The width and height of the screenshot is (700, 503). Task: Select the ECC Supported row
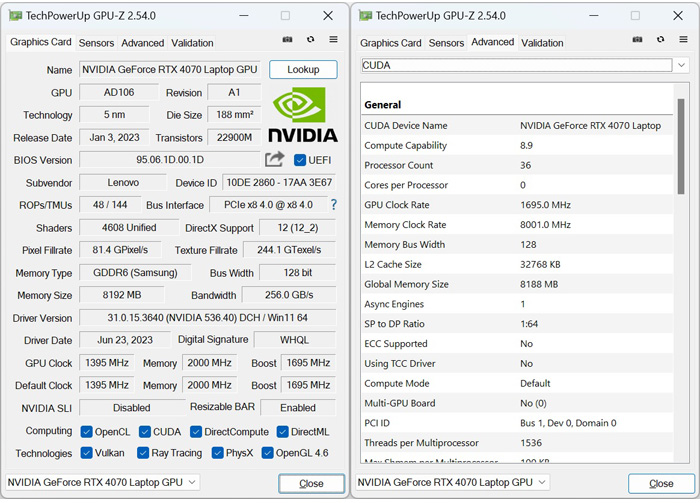point(518,344)
